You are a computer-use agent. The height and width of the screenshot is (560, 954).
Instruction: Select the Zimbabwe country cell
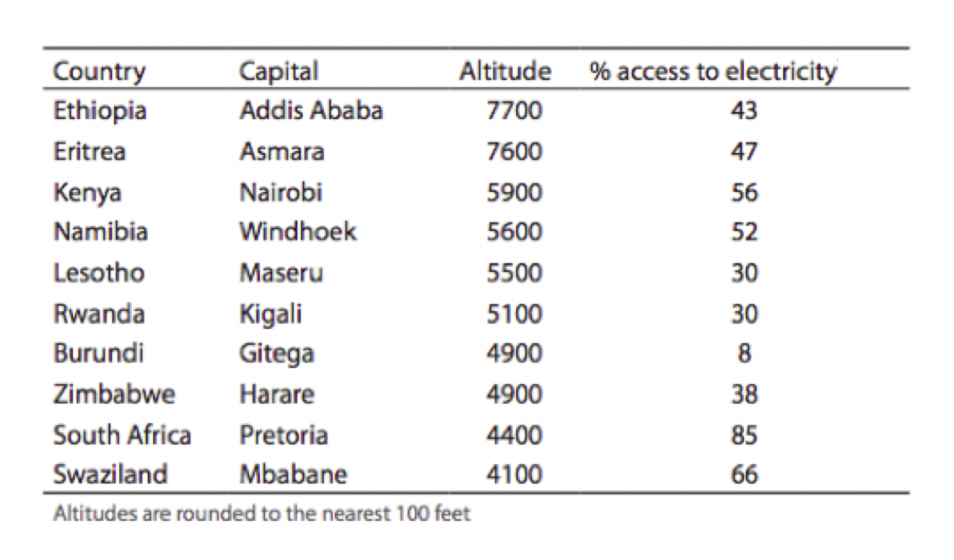(x=114, y=395)
